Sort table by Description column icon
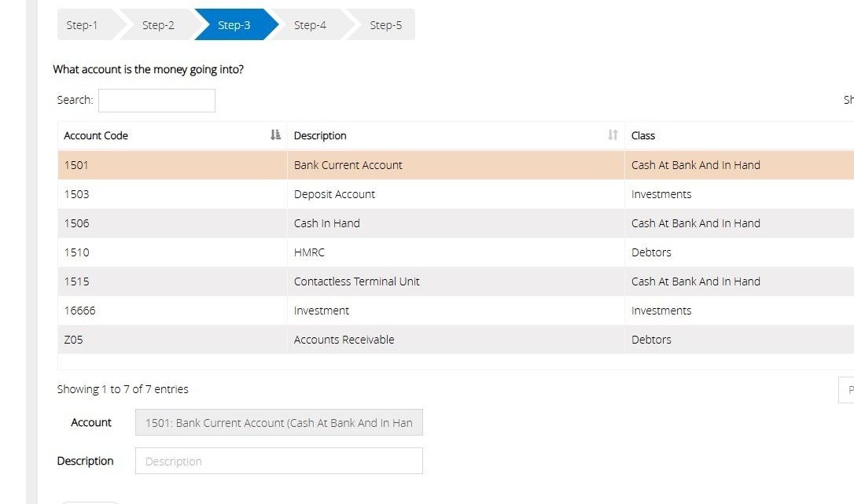This screenshot has height=504, width=854. point(613,135)
